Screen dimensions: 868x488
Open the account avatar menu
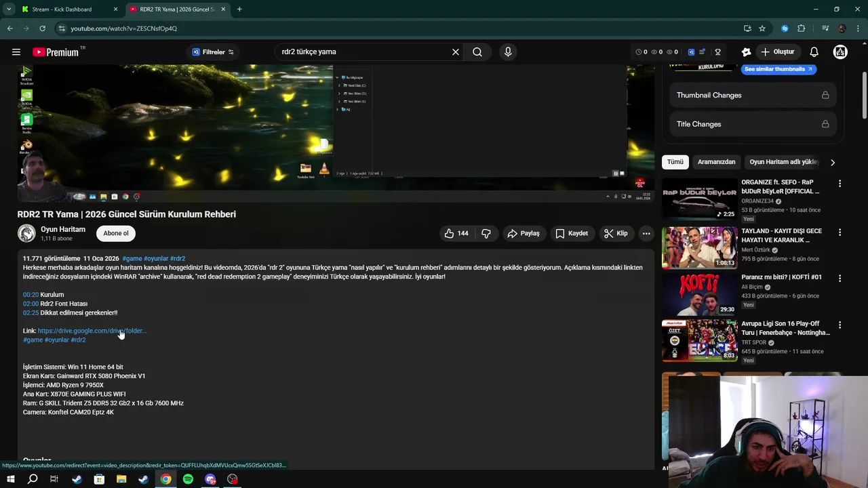pos(840,52)
